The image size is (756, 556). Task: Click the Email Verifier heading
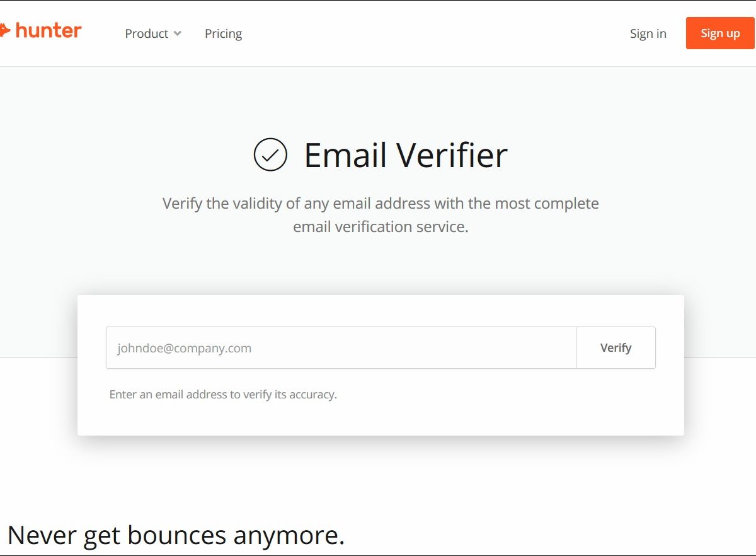coord(405,155)
